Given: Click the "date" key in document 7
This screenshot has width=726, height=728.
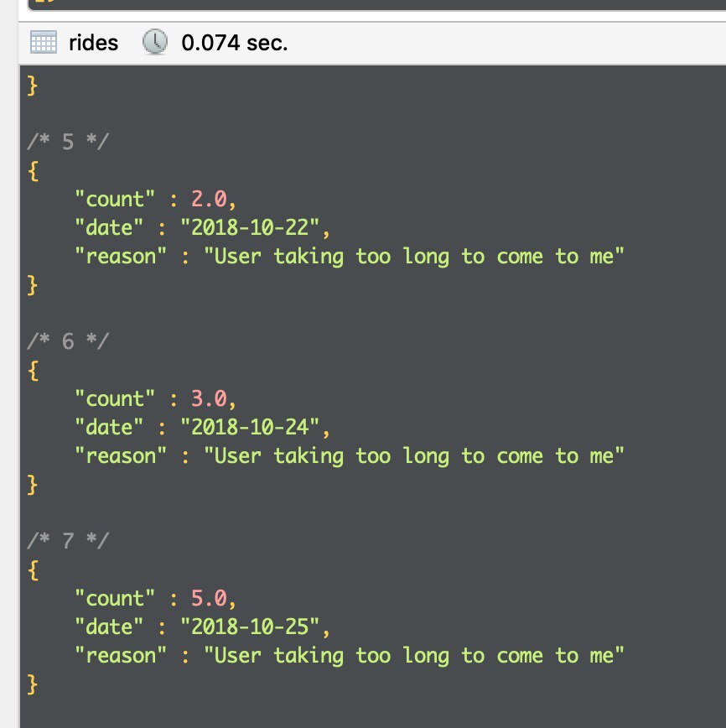Looking at the screenshot, I should pyautogui.click(x=109, y=627).
